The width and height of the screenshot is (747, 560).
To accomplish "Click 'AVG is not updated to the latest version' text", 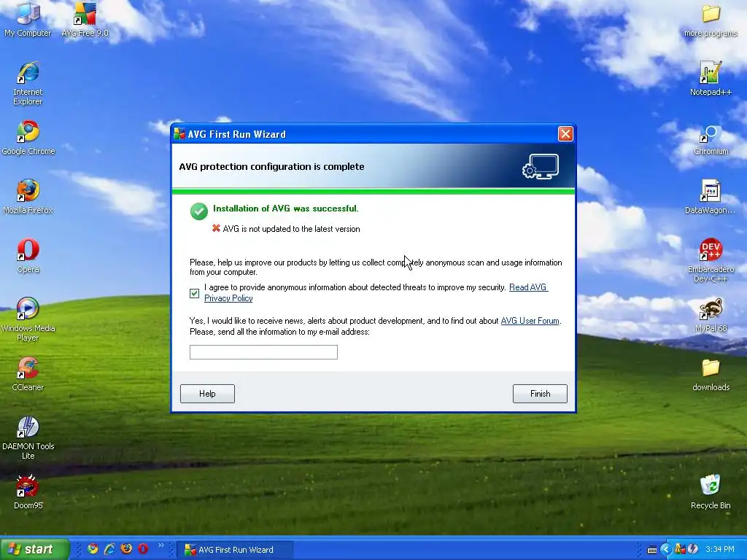I will 291,229.
